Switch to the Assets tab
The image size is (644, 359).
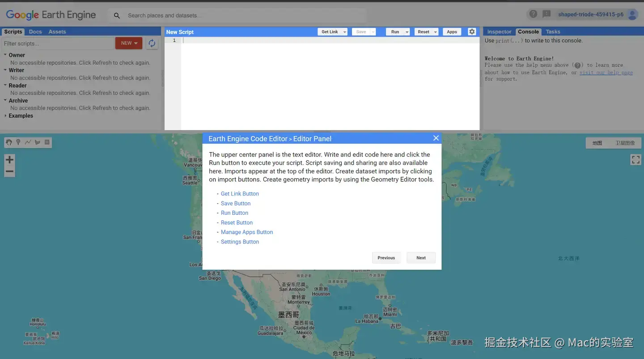click(57, 32)
